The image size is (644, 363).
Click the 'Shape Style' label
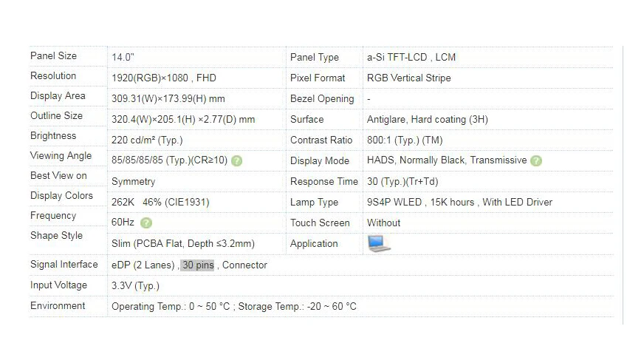pos(57,236)
